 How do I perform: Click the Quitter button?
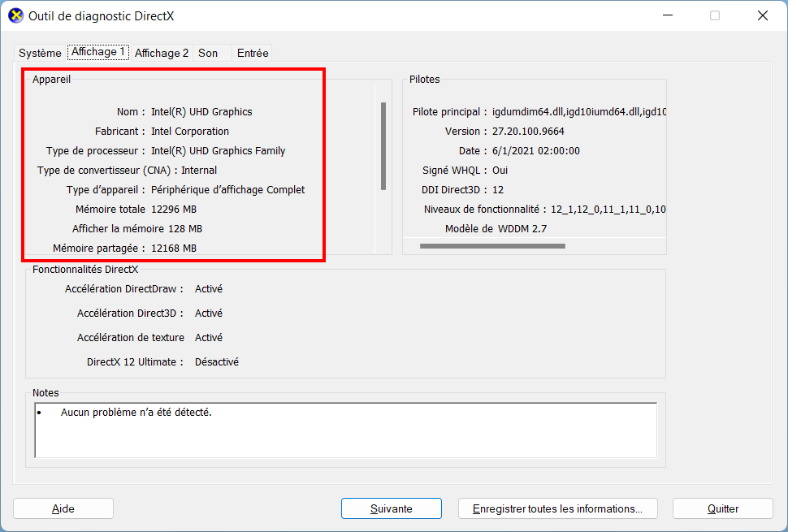[x=723, y=508]
